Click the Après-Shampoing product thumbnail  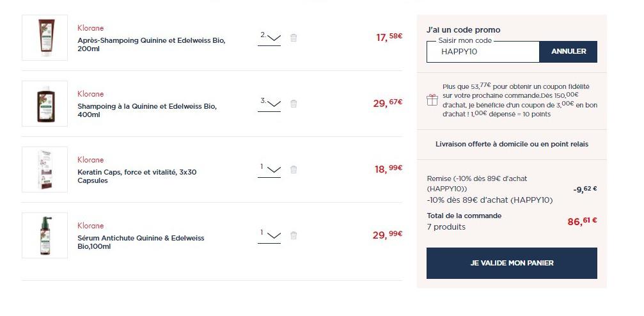click(45, 38)
